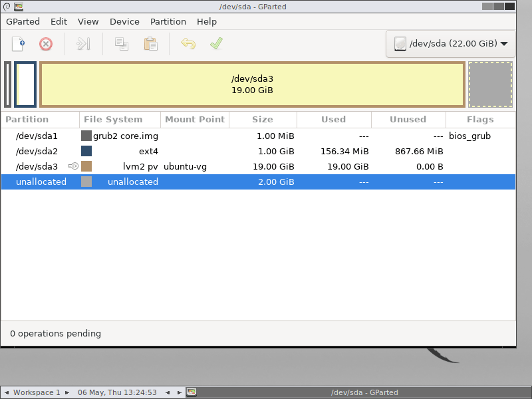Open the GParted menu
Image resolution: width=532 pixels, height=399 pixels.
click(23, 21)
